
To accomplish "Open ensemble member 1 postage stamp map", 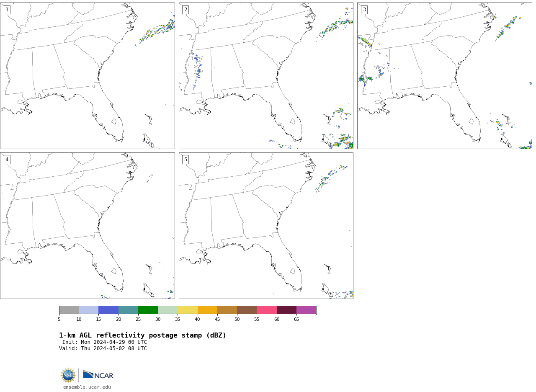I will (88, 76).
